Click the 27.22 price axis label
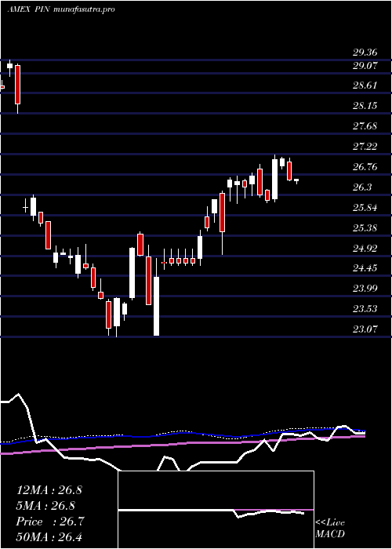Viewport: 392px width, 549px height. tap(365, 147)
